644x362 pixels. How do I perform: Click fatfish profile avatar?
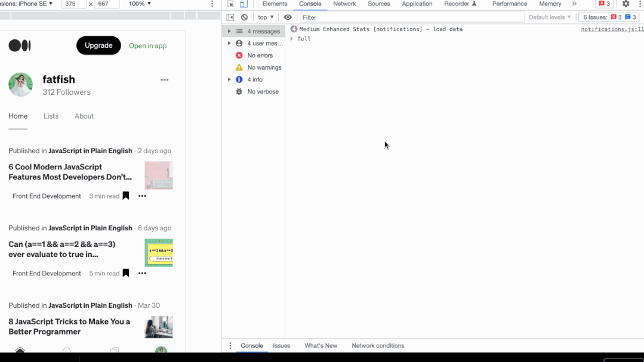click(20, 85)
